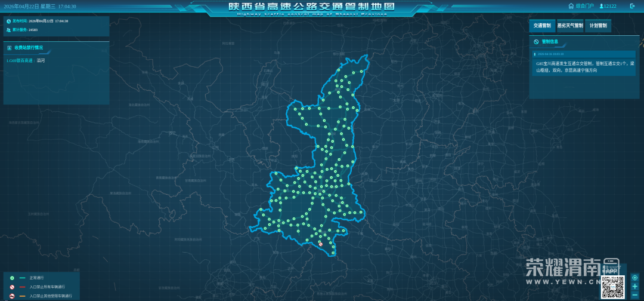The image size is (644, 301).
Task: Click the logout icon at top right
Action: click(633, 6)
